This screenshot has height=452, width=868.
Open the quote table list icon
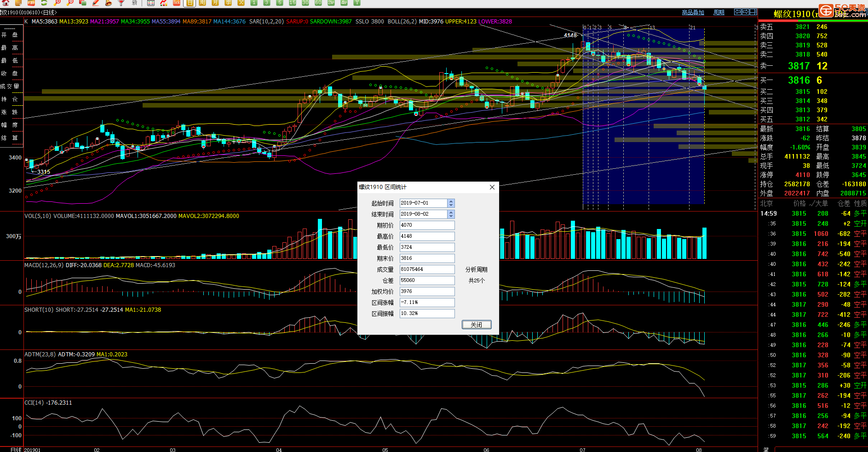(151, 2)
